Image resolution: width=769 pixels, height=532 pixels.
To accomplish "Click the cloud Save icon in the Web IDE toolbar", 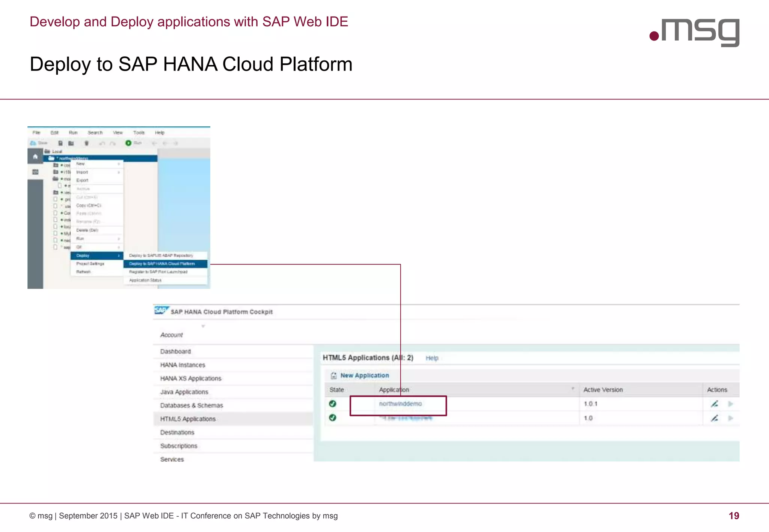I will pos(33,143).
